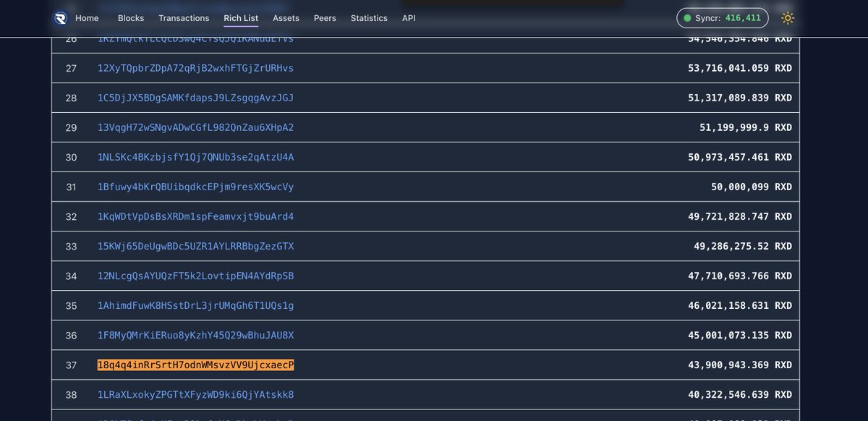Click rank number 29

click(x=71, y=127)
